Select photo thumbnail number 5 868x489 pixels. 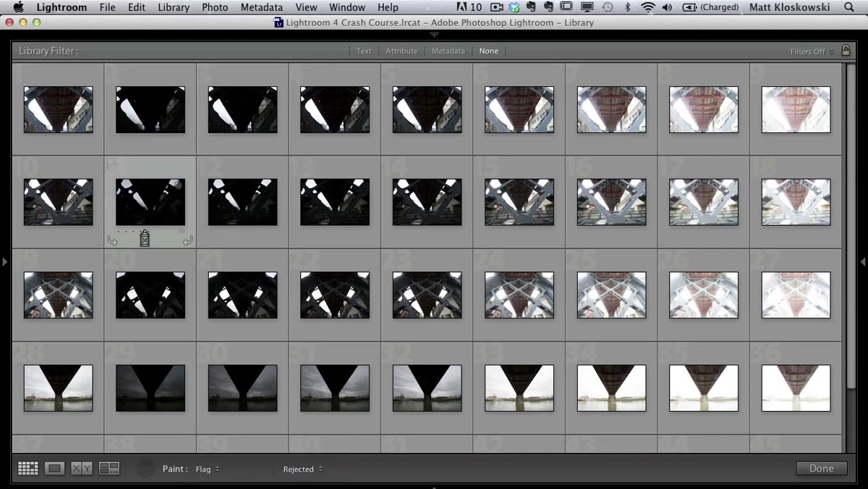point(427,109)
